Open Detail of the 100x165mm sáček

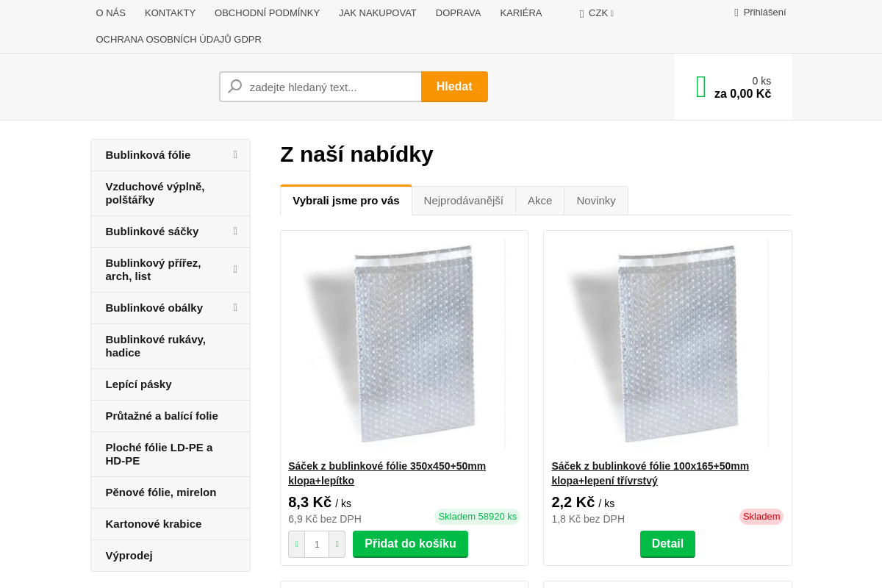[667, 544]
